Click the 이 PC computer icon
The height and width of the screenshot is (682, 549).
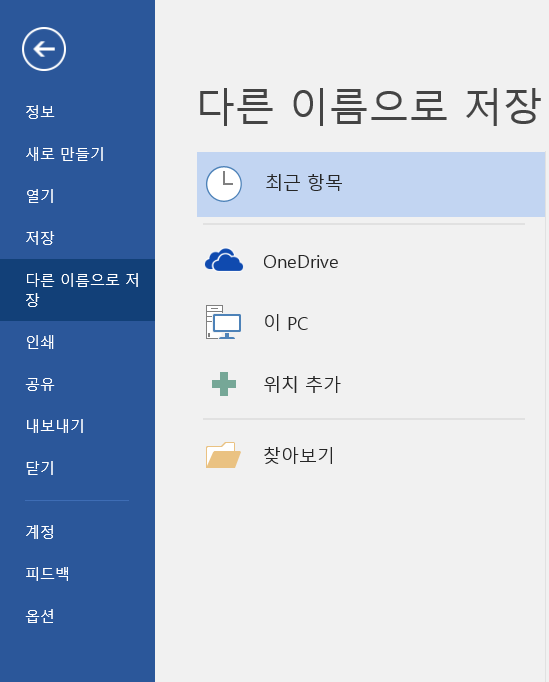coord(223,322)
